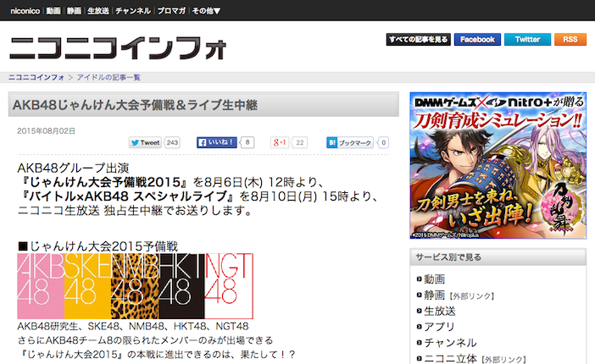Click the black HKT48 logo image
Image resolution: width=595 pixels, height=364 pixels.
point(181,286)
